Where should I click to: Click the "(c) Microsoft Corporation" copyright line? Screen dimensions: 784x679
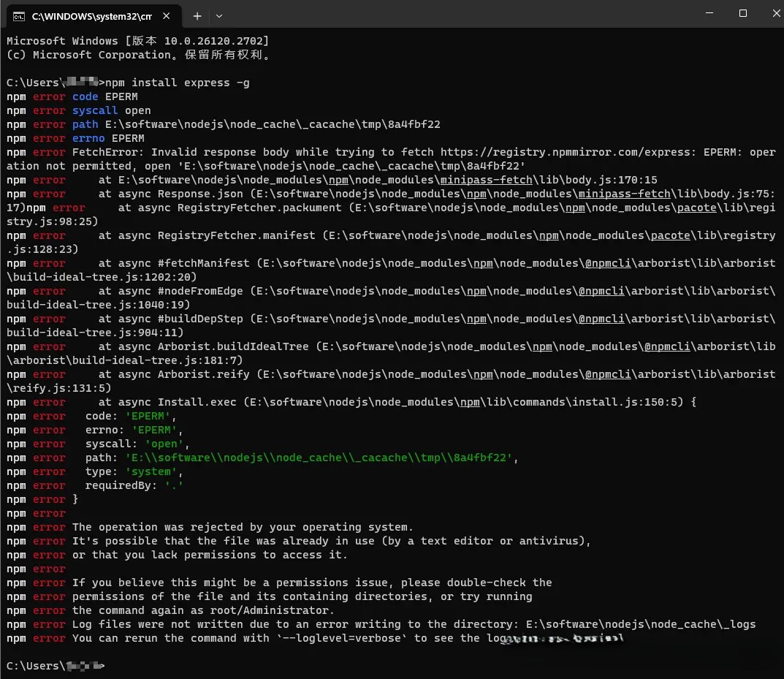coord(137,55)
